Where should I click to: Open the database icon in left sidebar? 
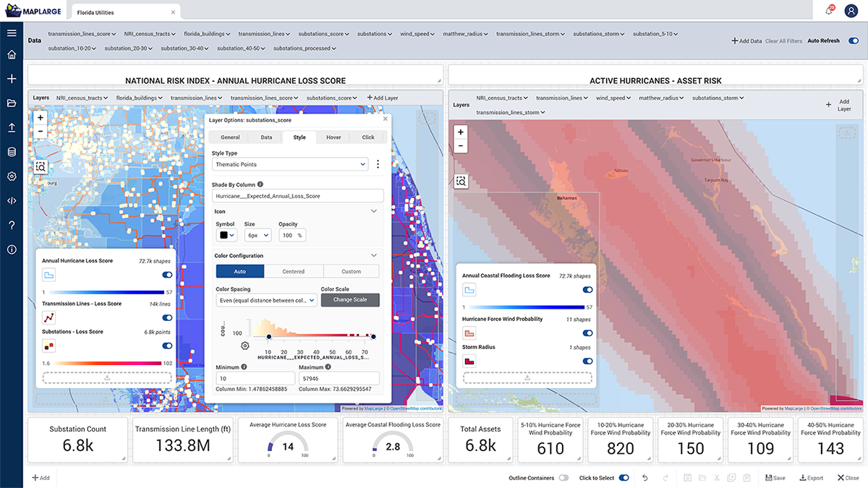(11, 152)
